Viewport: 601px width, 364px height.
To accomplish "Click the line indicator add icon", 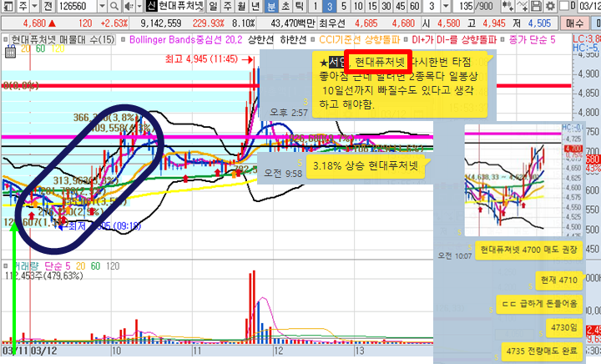I will (522, 6).
